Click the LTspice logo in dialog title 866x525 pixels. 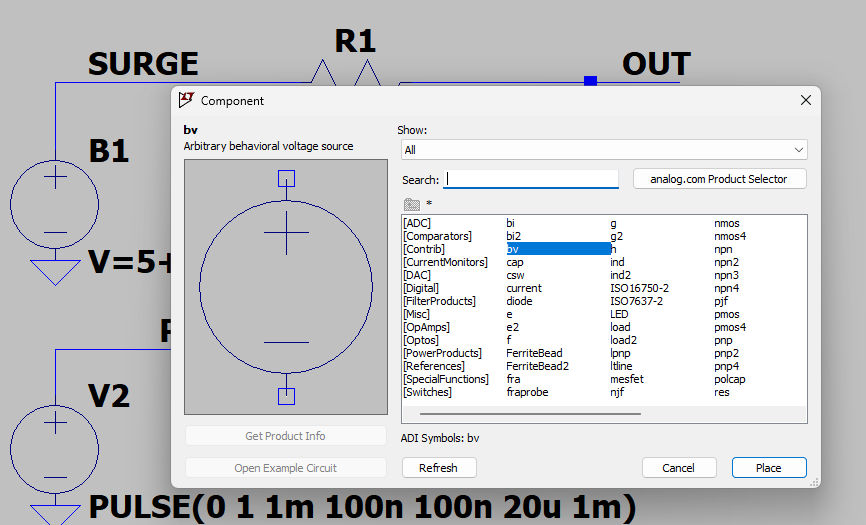186,100
